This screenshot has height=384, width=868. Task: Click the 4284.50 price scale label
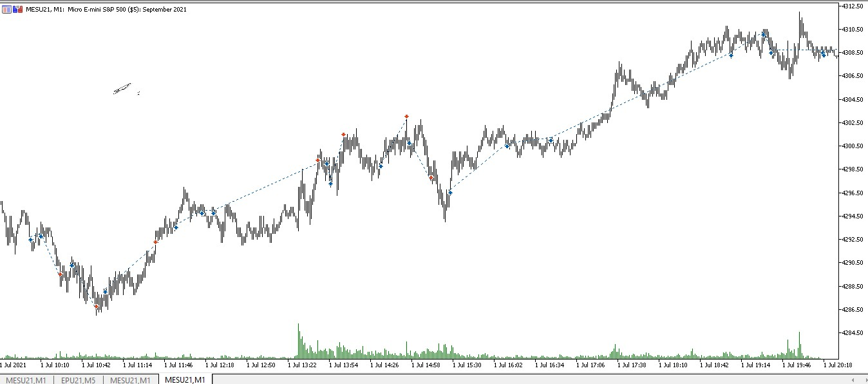coord(853,333)
